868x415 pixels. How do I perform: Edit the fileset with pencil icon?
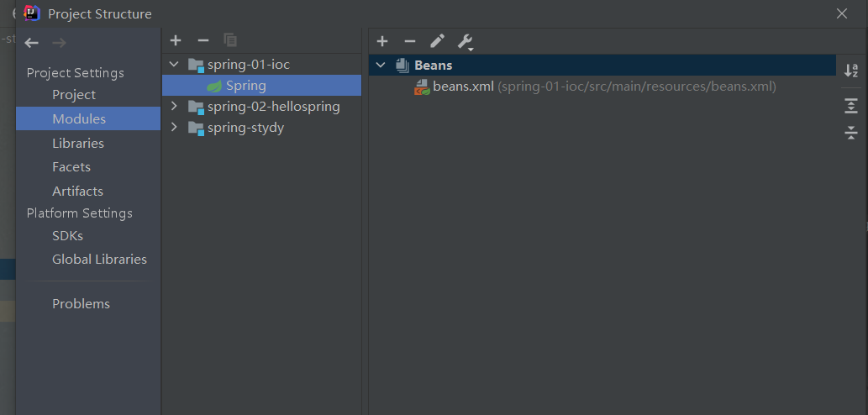coord(437,41)
